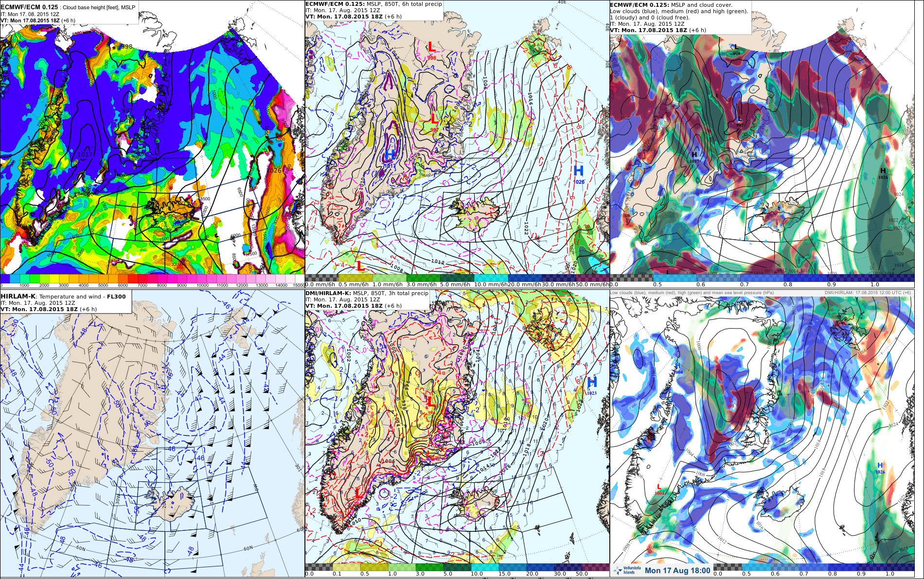Click the red 6000 ft swatch in cloud base legend
Image resolution: width=924 pixels, height=579 pixels.
point(125,278)
